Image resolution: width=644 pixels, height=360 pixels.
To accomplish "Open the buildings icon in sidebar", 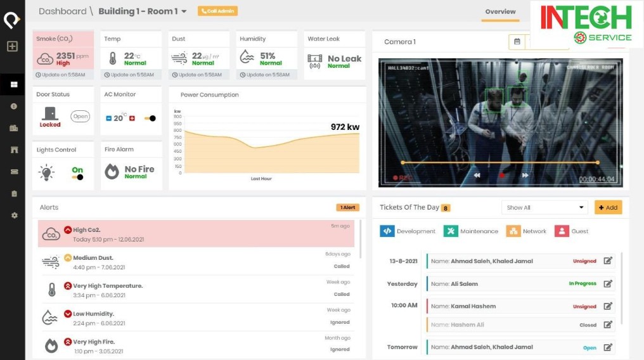I will point(14,128).
